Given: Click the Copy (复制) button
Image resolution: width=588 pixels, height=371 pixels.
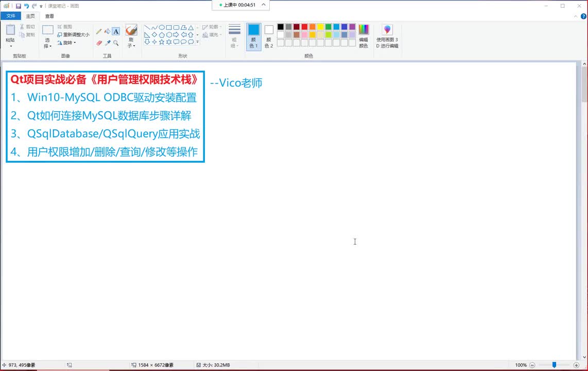Looking at the screenshot, I should pos(27,35).
